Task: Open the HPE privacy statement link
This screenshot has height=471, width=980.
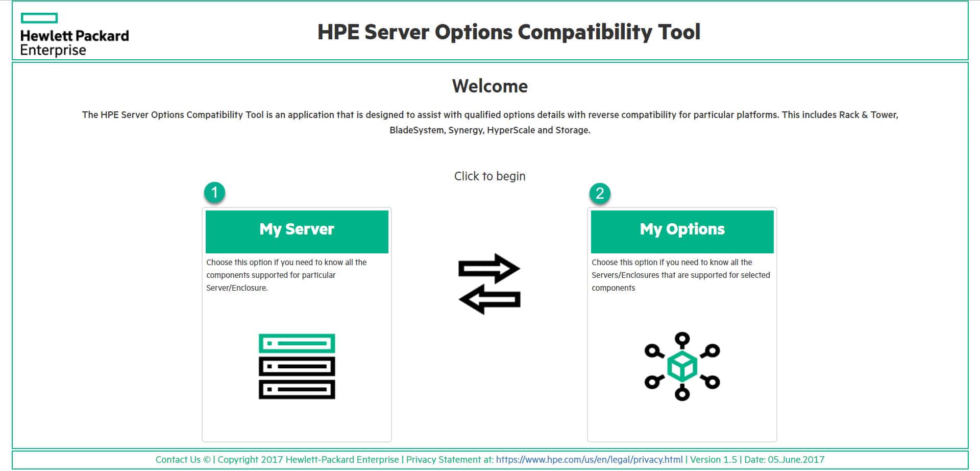Action: point(589,460)
